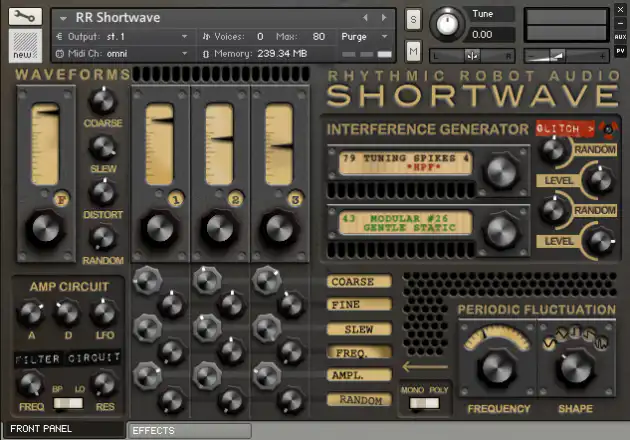Select waveform channel 2 button

(x=235, y=199)
